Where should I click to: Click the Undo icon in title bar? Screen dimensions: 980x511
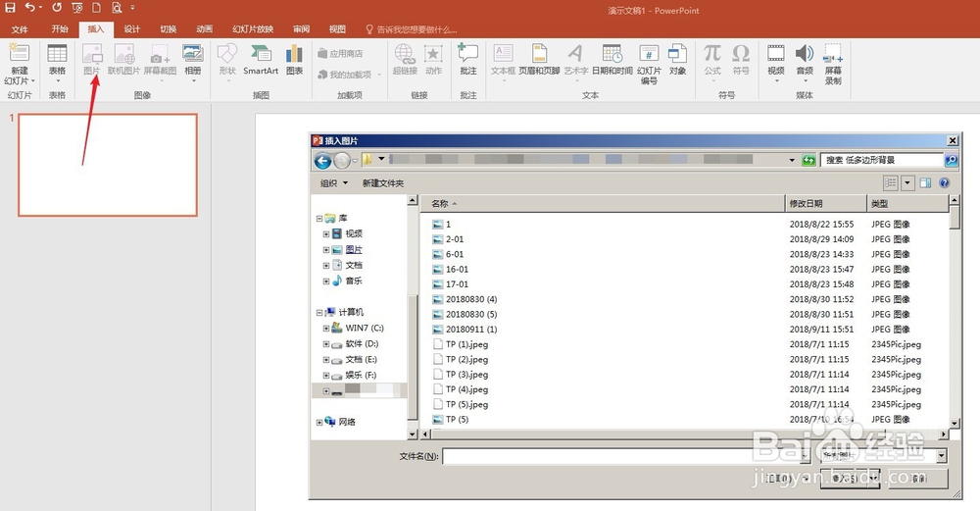29,8
